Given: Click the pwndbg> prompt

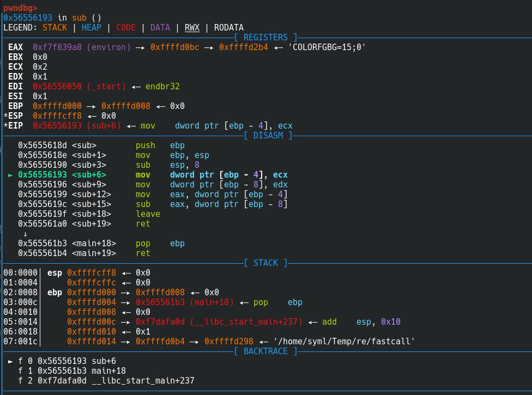Looking at the screenshot, I should pos(20,8).
